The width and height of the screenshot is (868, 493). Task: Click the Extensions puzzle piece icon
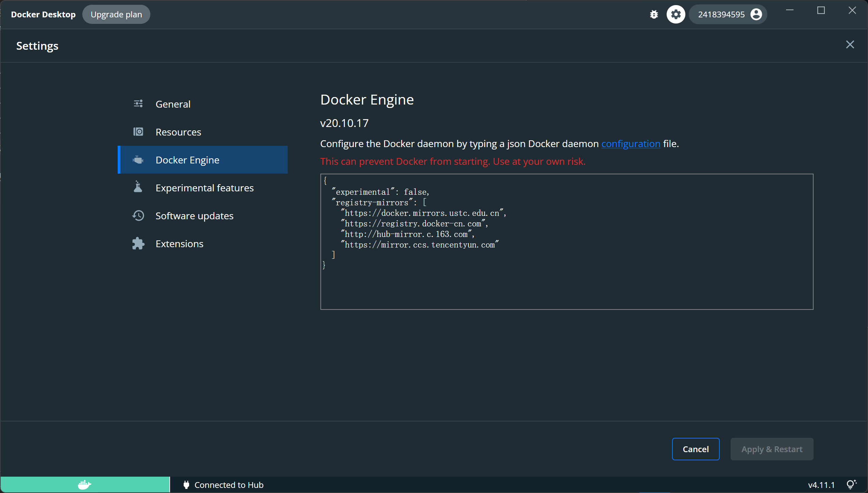(x=138, y=243)
